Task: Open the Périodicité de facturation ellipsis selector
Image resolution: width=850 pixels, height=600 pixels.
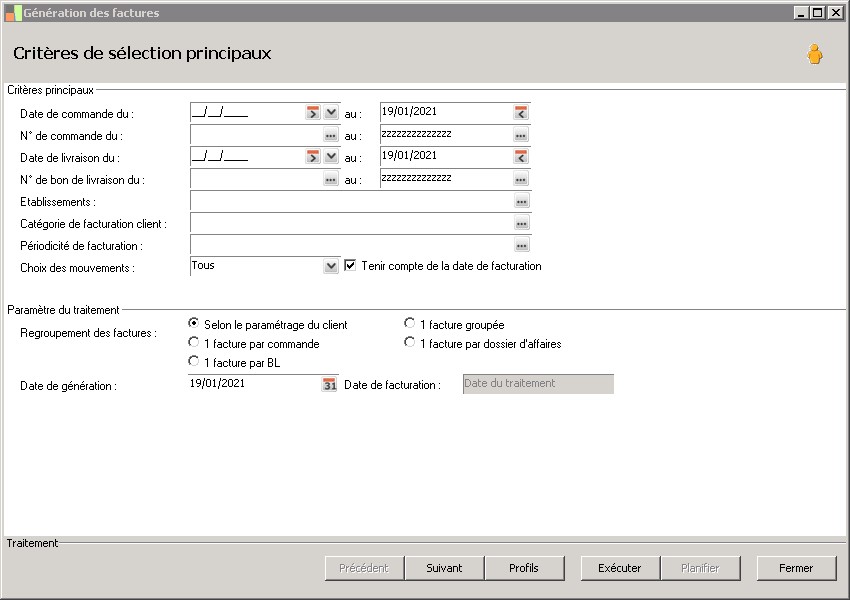Action: (521, 246)
